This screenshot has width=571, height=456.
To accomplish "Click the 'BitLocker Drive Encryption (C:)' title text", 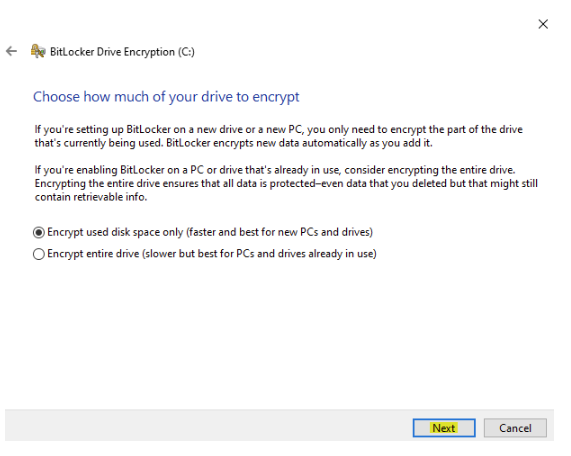I will (x=122, y=52).
